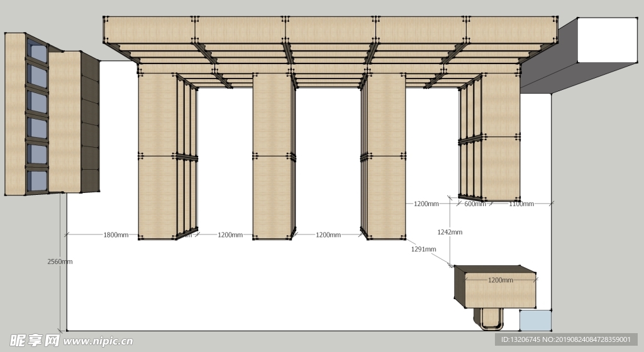
Task: Select the 2560mm vertical dimension label
Action: tap(60, 261)
